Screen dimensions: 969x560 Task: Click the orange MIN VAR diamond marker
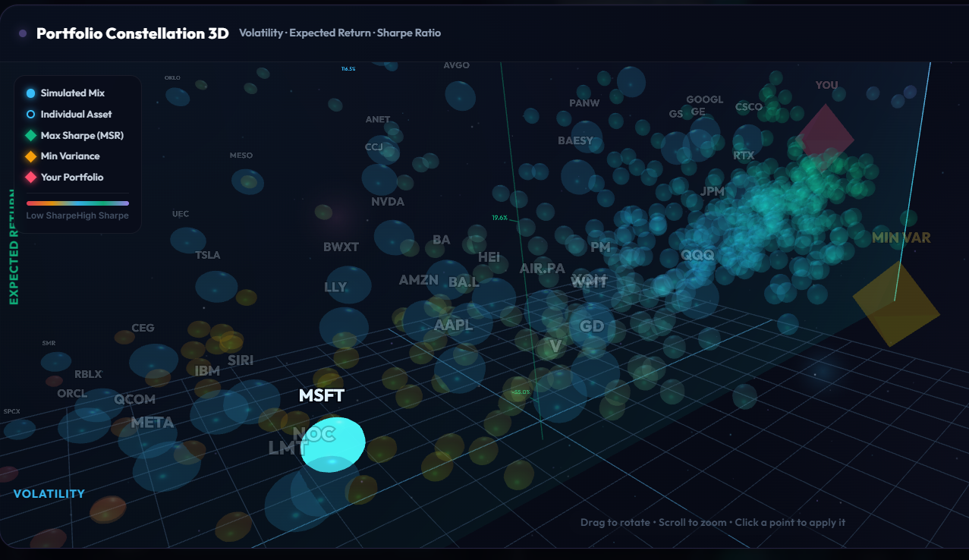click(x=896, y=304)
